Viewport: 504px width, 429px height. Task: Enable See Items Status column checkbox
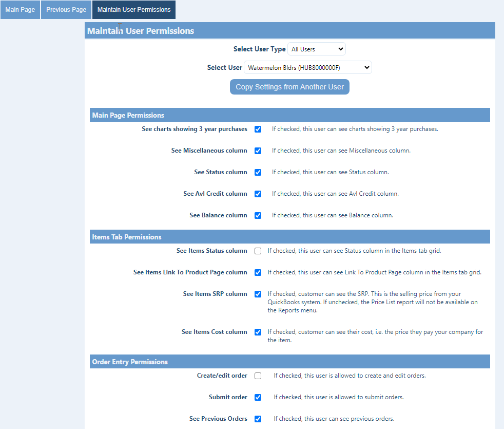coord(258,251)
